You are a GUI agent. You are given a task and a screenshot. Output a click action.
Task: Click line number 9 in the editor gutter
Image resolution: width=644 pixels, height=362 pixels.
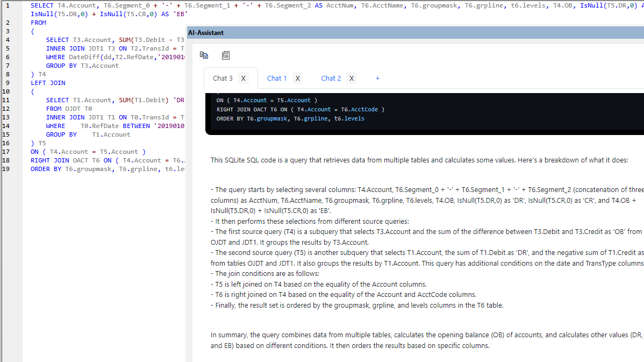(x=7, y=83)
